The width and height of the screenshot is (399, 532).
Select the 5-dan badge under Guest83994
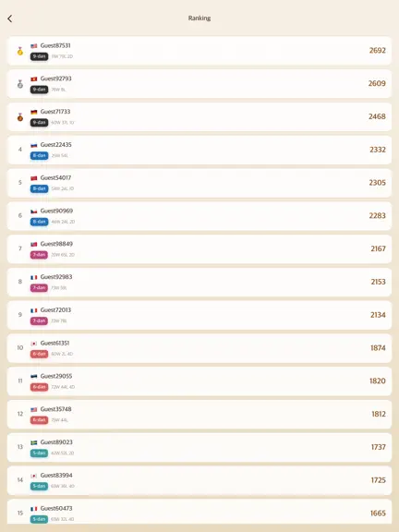(x=39, y=486)
